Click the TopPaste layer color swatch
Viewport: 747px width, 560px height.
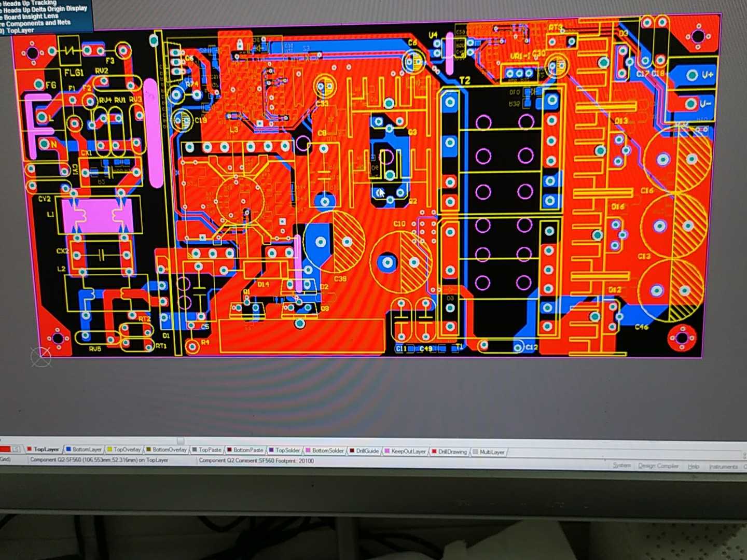[x=196, y=450]
